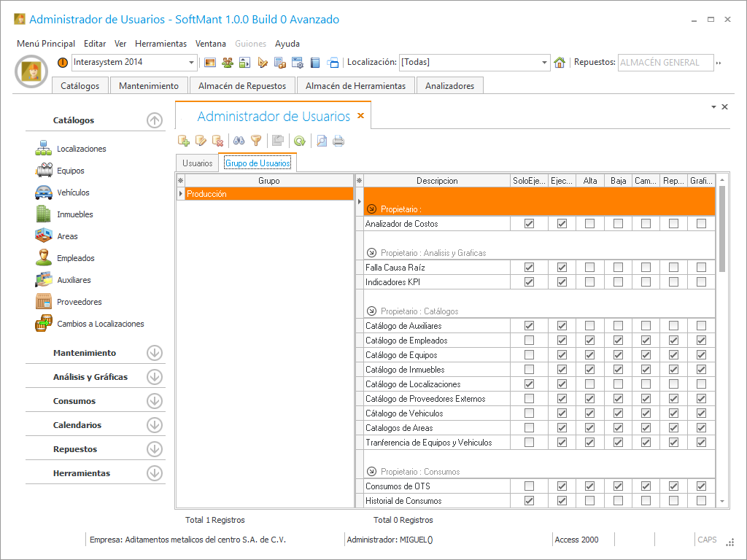The width and height of the screenshot is (747, 560).
Task: Click the funnel filter icon
Action: [x=256, y=141]
